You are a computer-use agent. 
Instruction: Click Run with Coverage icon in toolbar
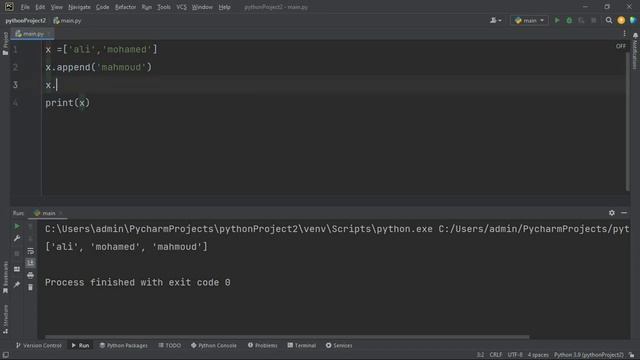coord(581,20)
